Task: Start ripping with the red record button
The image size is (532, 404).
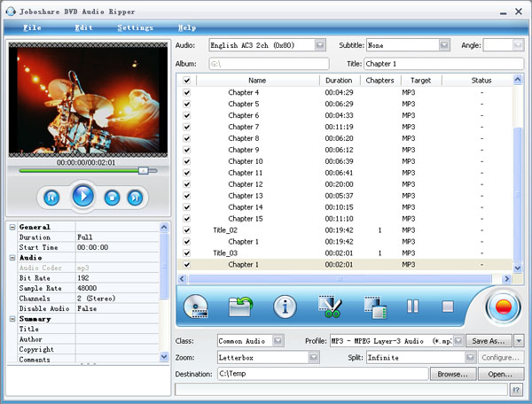Action: coord(503,307)
